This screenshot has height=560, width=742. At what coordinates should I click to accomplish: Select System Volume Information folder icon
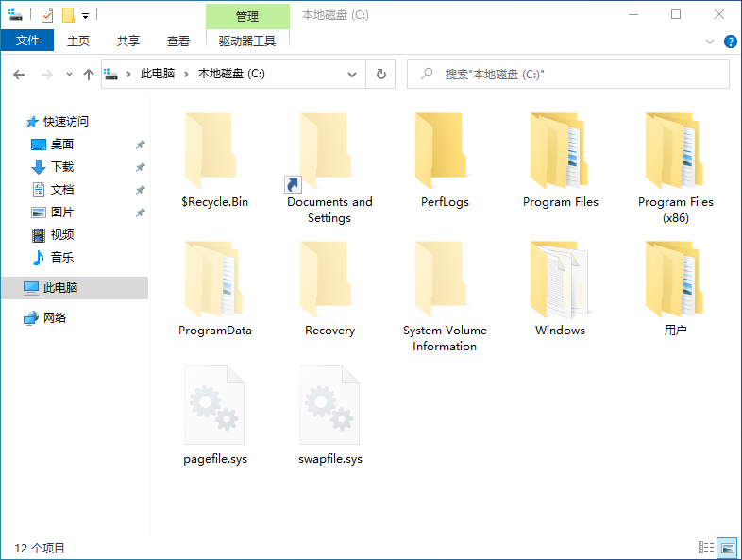pyautogui.click(x=441, y=280)
